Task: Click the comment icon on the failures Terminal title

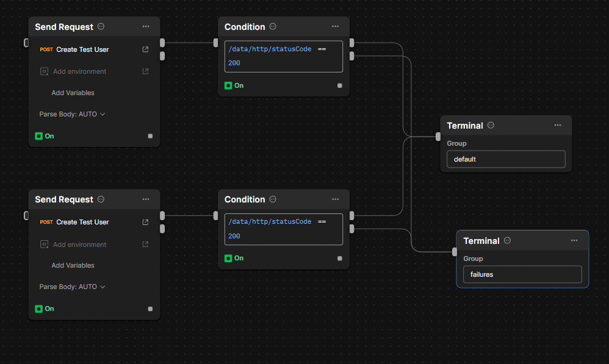Action: 507,240
